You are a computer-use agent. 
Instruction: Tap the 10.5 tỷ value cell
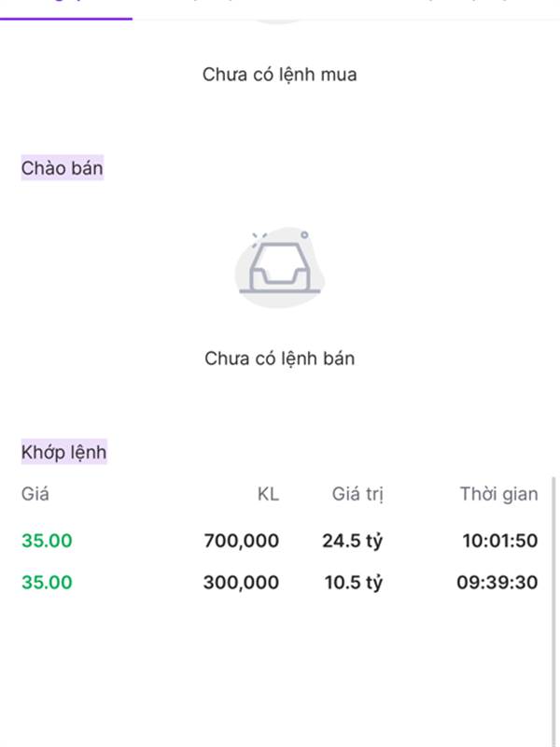click(x=354, y=583)
